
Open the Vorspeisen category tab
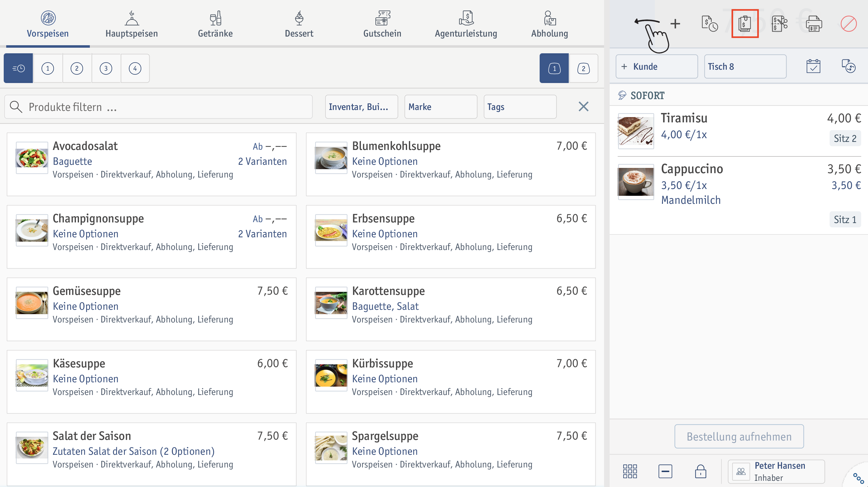(x=48, y=24)
